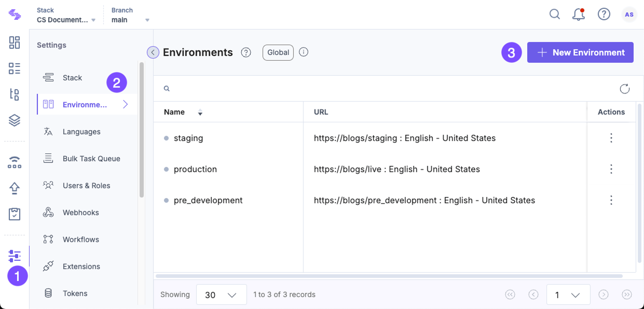This screenshot has height=309, width=644.
Task: Go to last page of records
Action: pyautogui.click(x=627, y=295)
